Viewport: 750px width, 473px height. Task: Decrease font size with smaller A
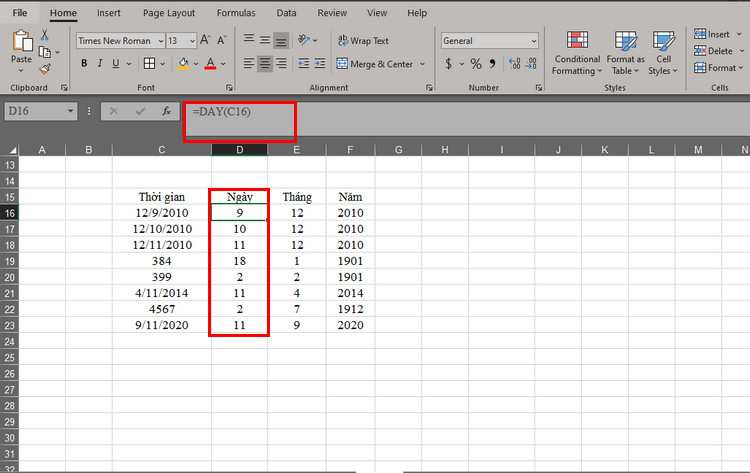coord(222,40)
